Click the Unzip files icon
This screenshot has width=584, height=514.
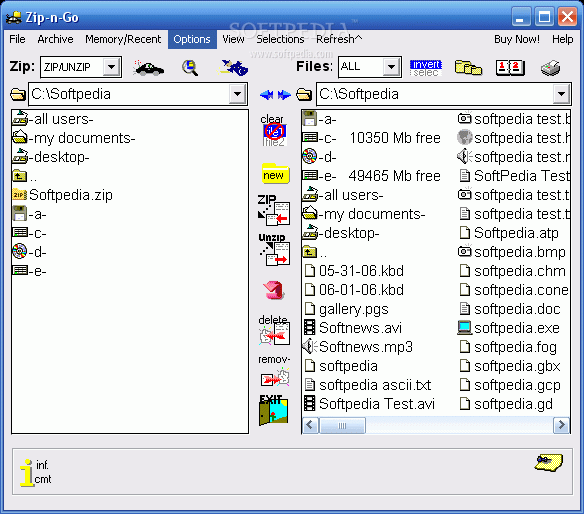click(x=274, y=250)
